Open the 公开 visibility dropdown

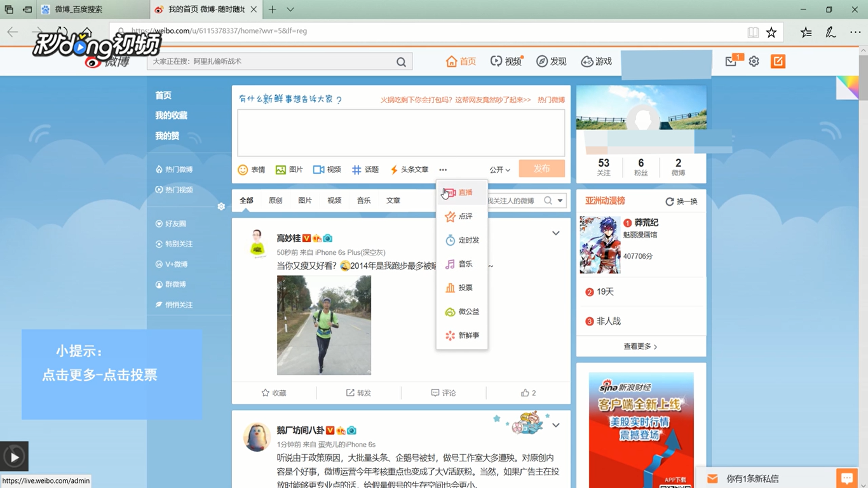(499, 169)
